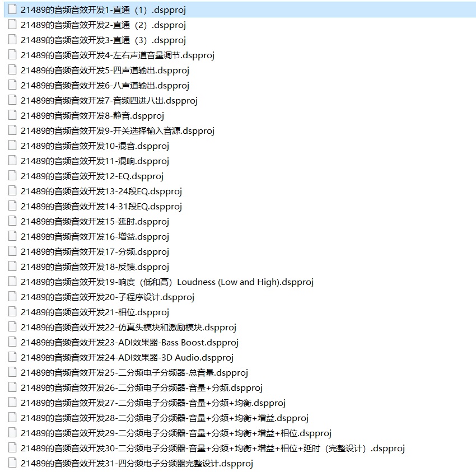Select file name 音效开发17-分频.dspproj
Image resolution: width=476 pixels, height=472 pixels.
click(x=95, y=252)
